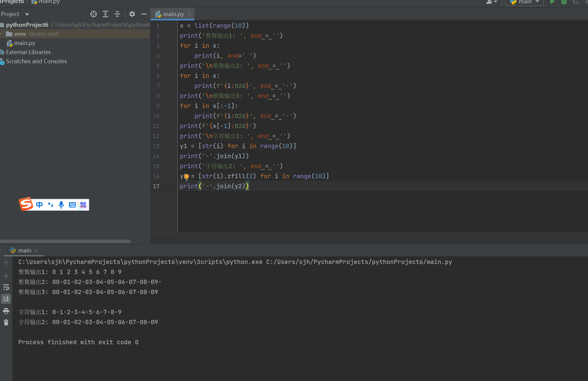Click the yellow intention light bulb on line 16
This screenshot has width=588, height=381.
[187, 176]
